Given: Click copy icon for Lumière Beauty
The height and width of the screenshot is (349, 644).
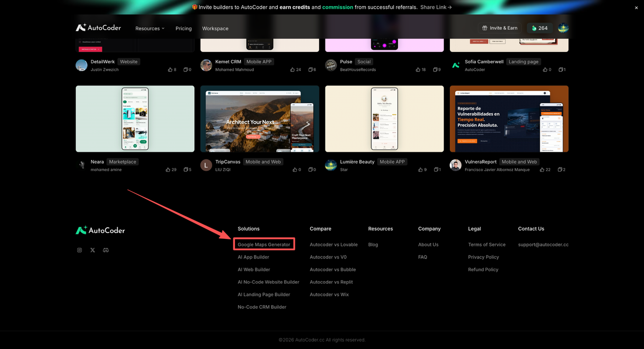Looking at the screenshot, I should (437, 169).
